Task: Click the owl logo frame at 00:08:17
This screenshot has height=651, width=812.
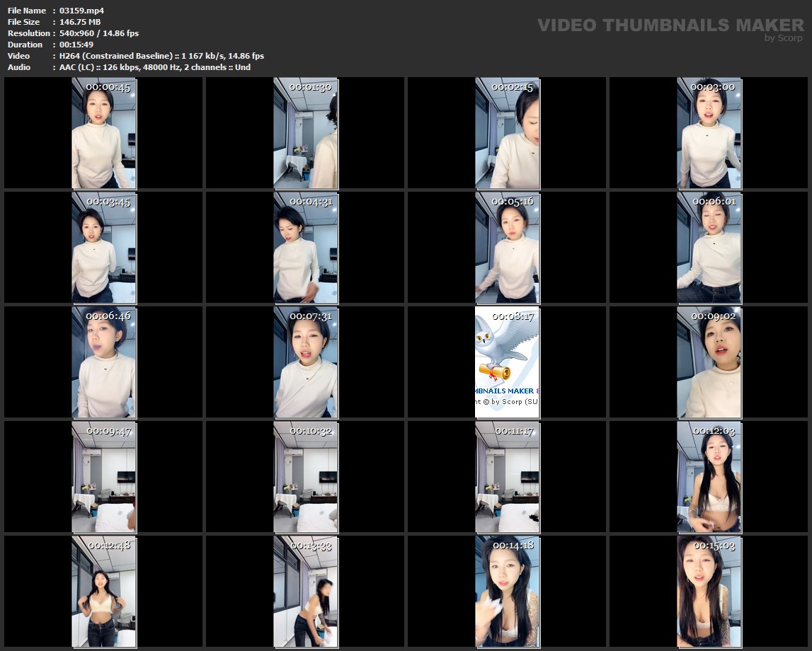Action: click(507, 362)
